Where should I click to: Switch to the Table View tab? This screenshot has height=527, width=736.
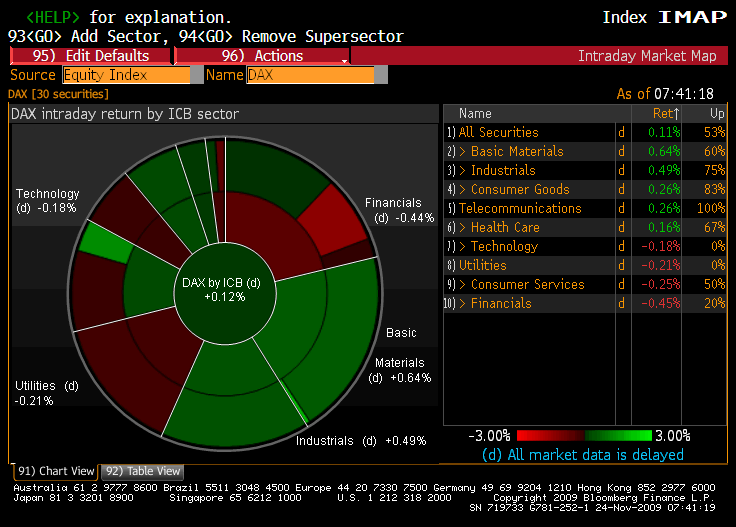tap(144, 471)
